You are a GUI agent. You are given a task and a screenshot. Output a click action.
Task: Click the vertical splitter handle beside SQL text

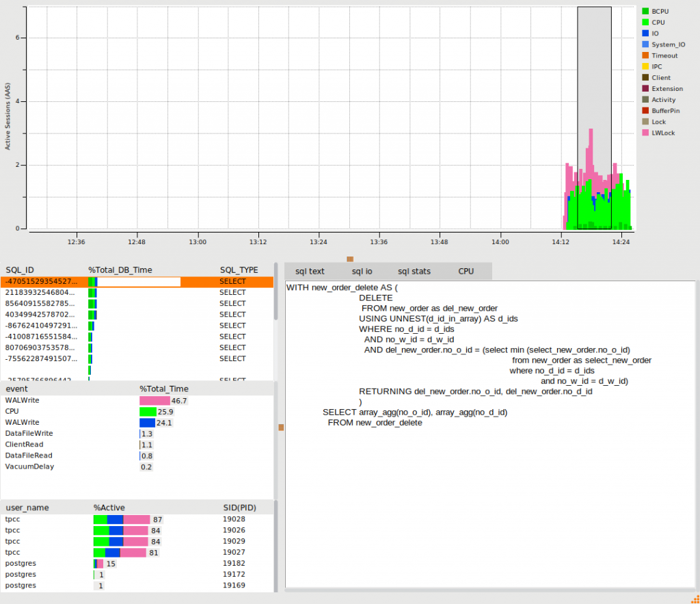(x=280, y=428)
